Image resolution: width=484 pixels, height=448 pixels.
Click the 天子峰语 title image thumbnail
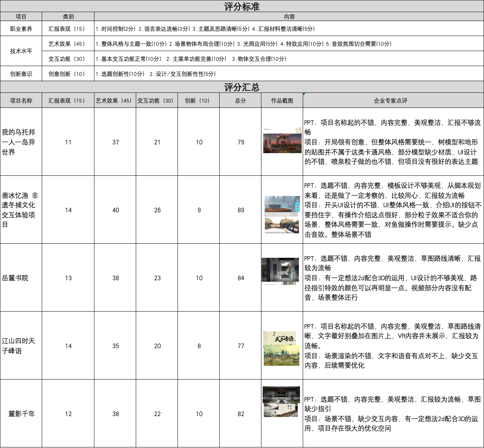[x=280, y=338]
